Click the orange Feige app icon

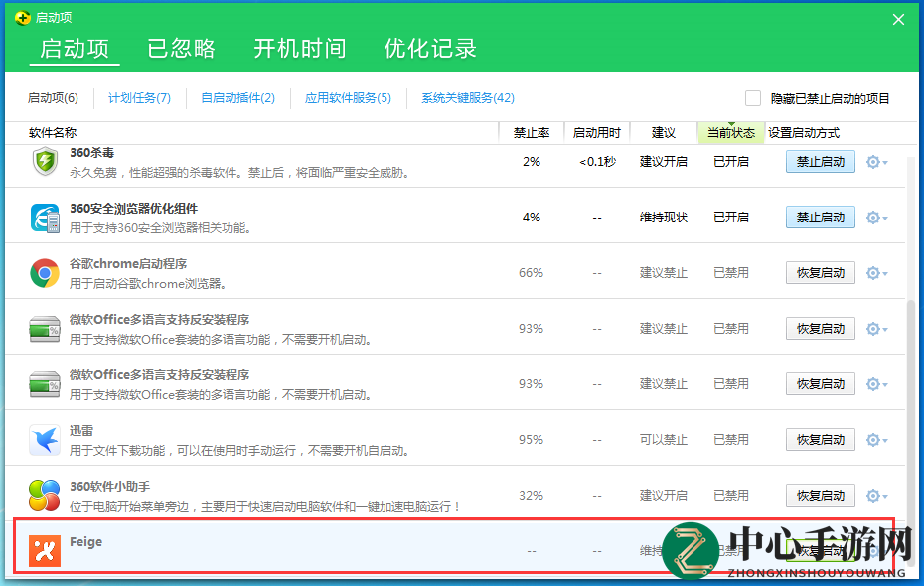[45, 551]
